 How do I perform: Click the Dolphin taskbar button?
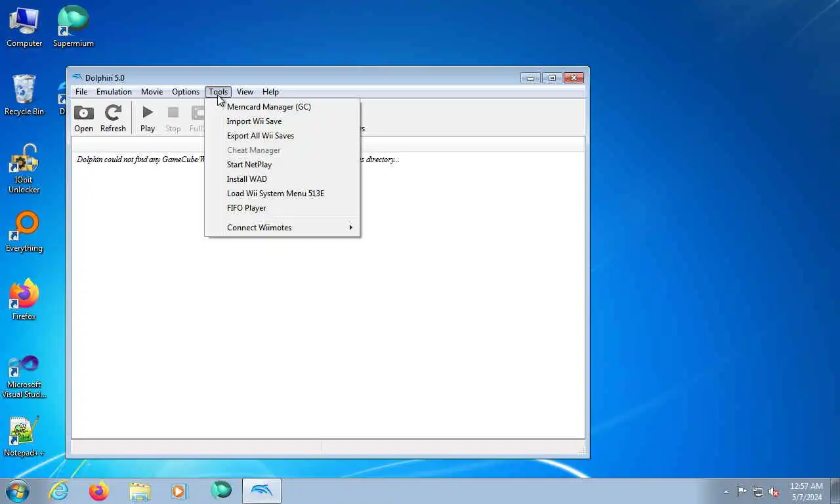tap(262, 491)
